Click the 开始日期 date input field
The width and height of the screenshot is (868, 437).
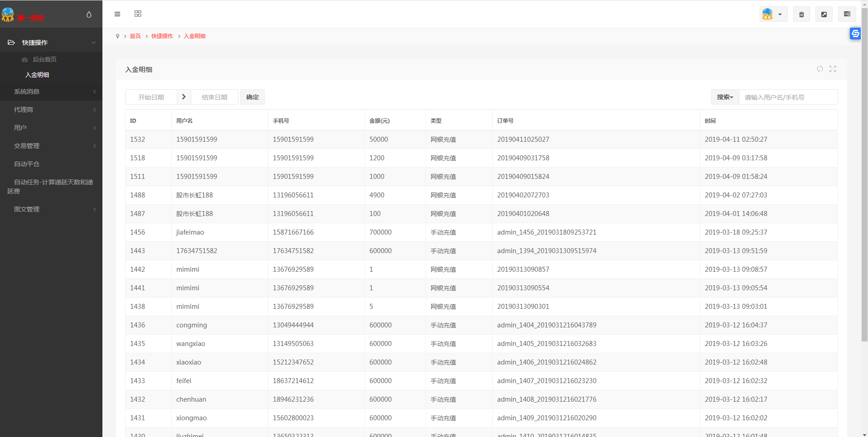click(x=151, y=97)
